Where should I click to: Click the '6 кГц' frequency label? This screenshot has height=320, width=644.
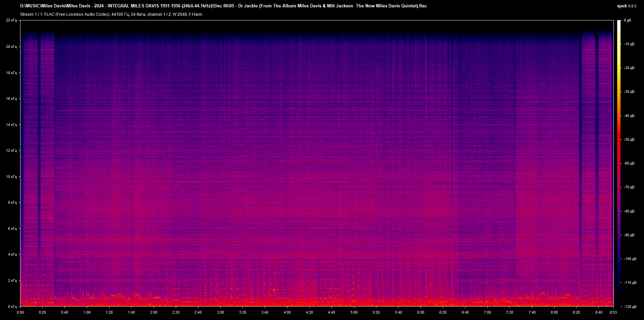click(12, 229)
